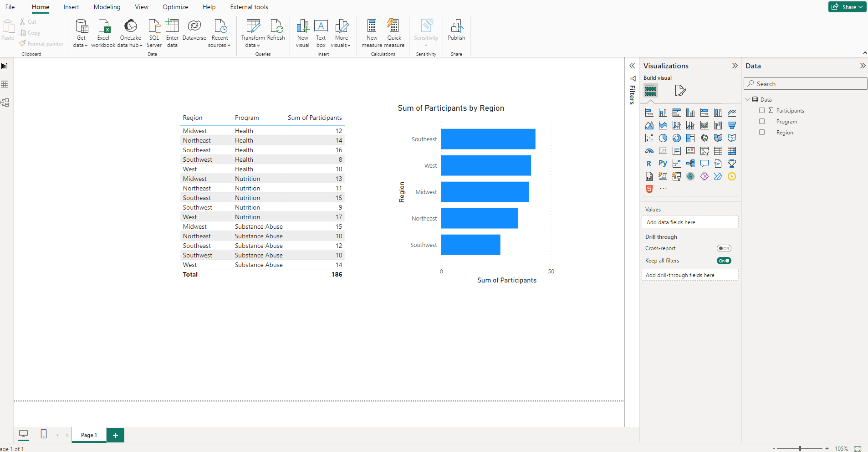The height and width of the screenshot is (452, 868).
Task: Select the treemap visualization
Action: pyautogui.click(x=690, y=138)
